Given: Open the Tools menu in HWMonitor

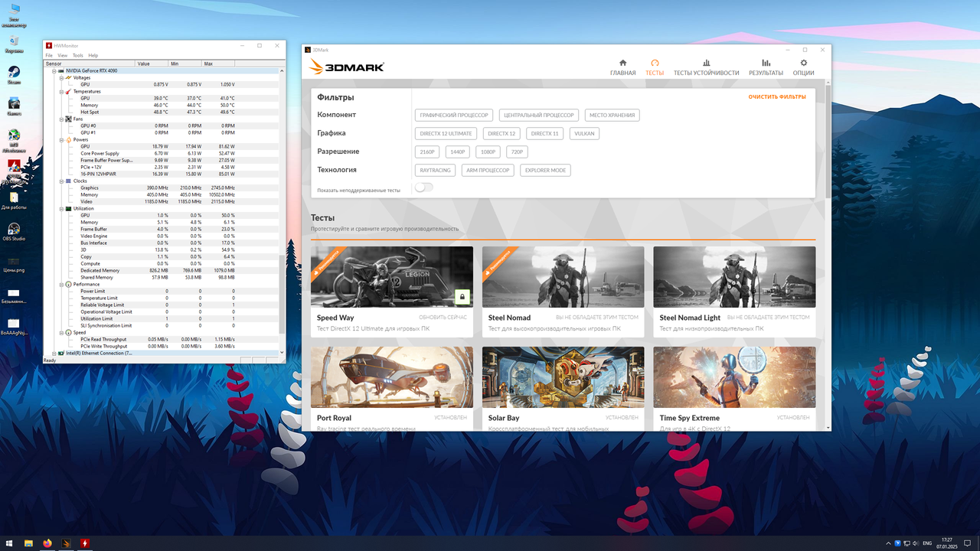Looking at the screenshot, I should pos(78,55).
